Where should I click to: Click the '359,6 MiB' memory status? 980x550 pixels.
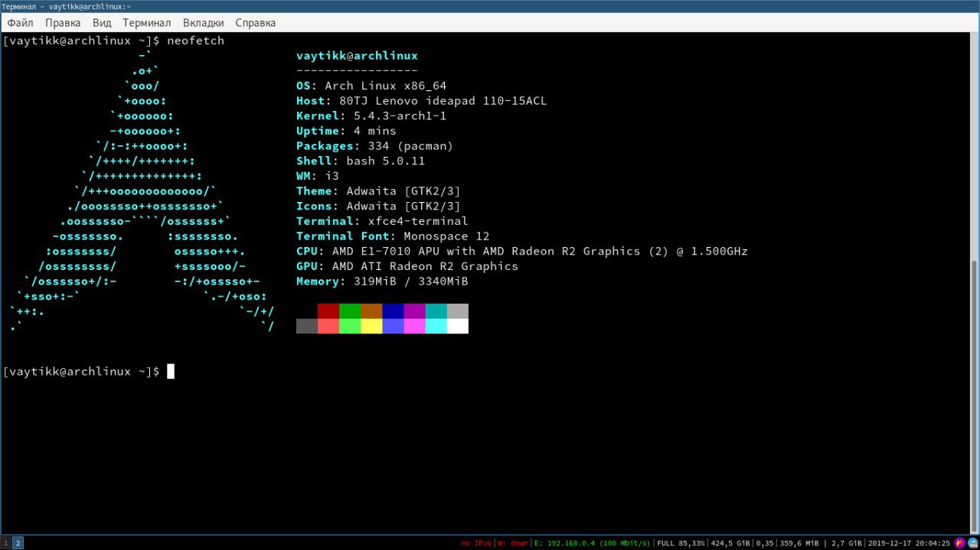coord(799,543)
